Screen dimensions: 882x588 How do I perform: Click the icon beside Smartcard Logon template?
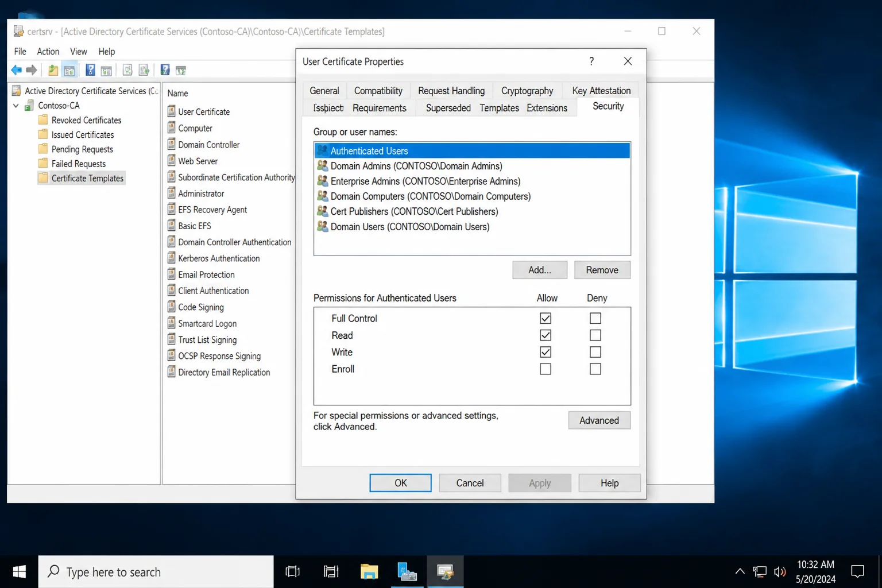(x=171, y=323)
